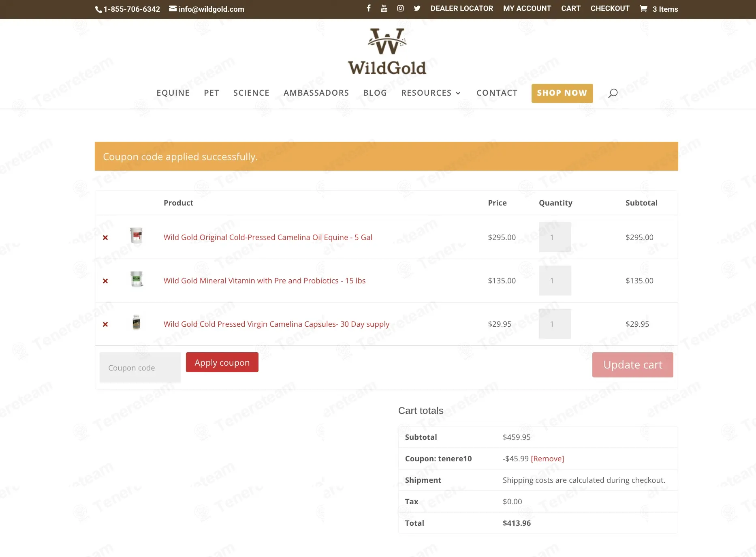Focus the Coupon code field

click(x=140, y=368)
